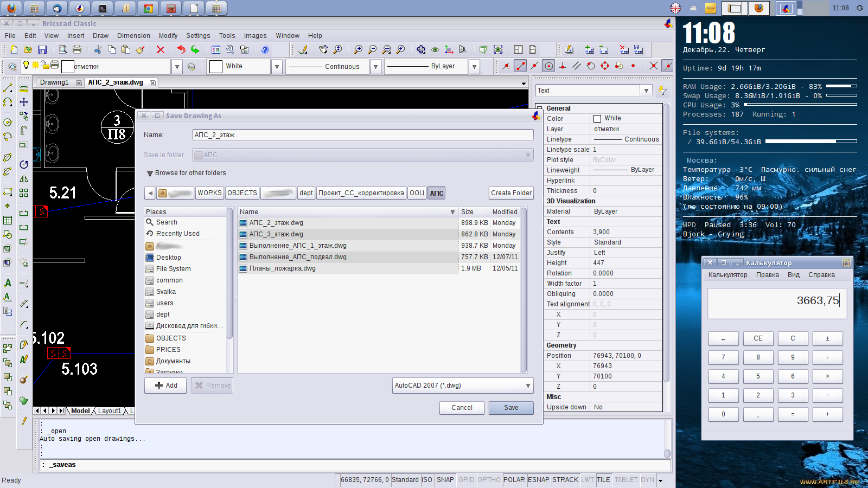Open the layer dropdown showing отметки
The image size is (868, 488).
click(177, 67)
